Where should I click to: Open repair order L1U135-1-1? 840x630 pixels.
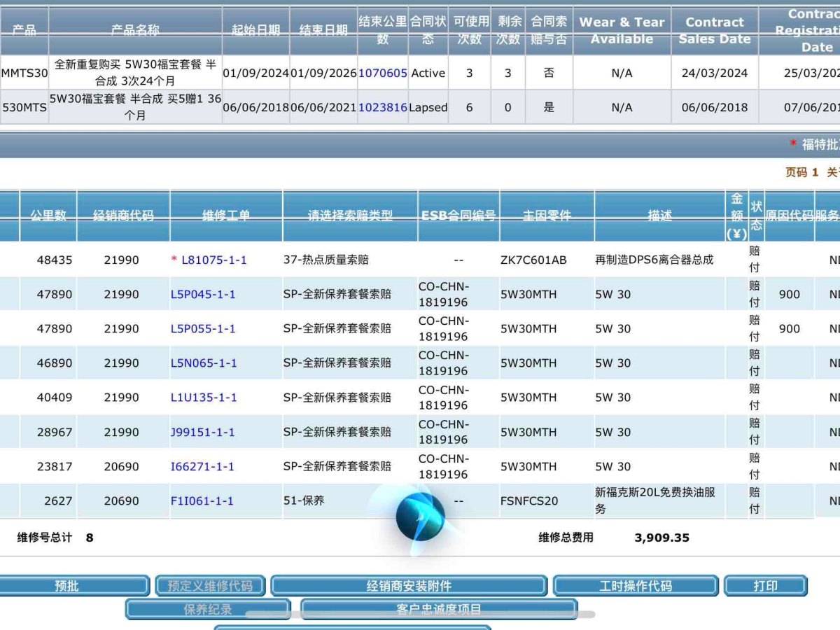point(204,398)
